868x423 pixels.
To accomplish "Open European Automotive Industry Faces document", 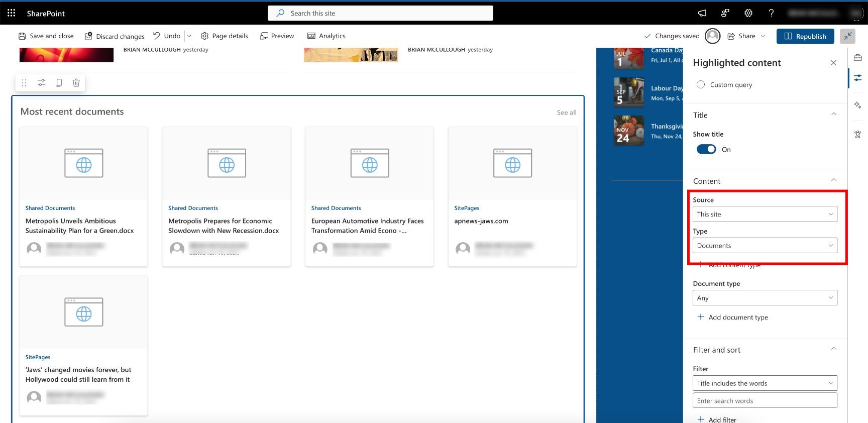I will [367, 226].
